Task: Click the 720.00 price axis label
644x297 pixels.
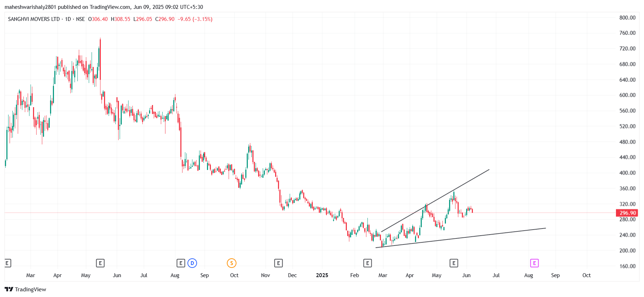Action: pos(627,49)
